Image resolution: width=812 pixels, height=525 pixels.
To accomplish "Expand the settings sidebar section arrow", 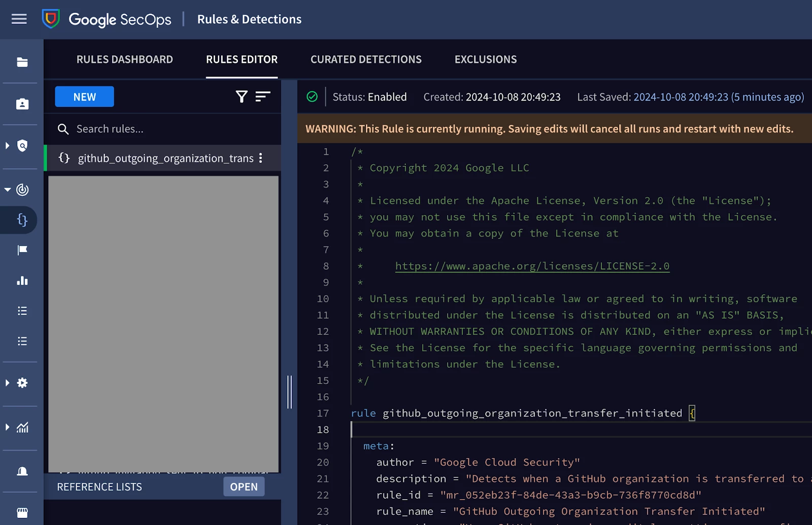I will click(x=7, y=383).
